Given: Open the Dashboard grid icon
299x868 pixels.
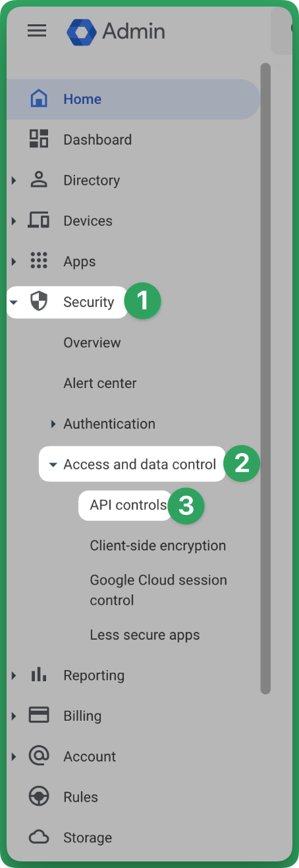Looking at the screenshot, I should click(x=40, y=139).
